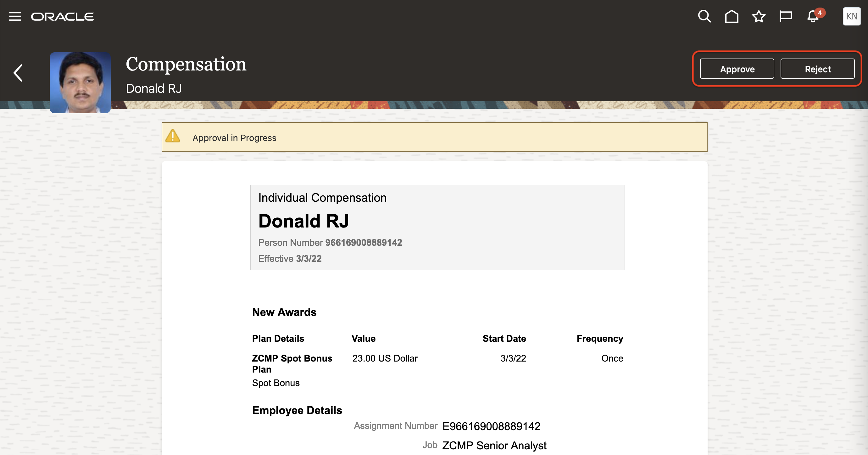Click the Oracle logo
This screenshot has height=455, width=868.
62,16
